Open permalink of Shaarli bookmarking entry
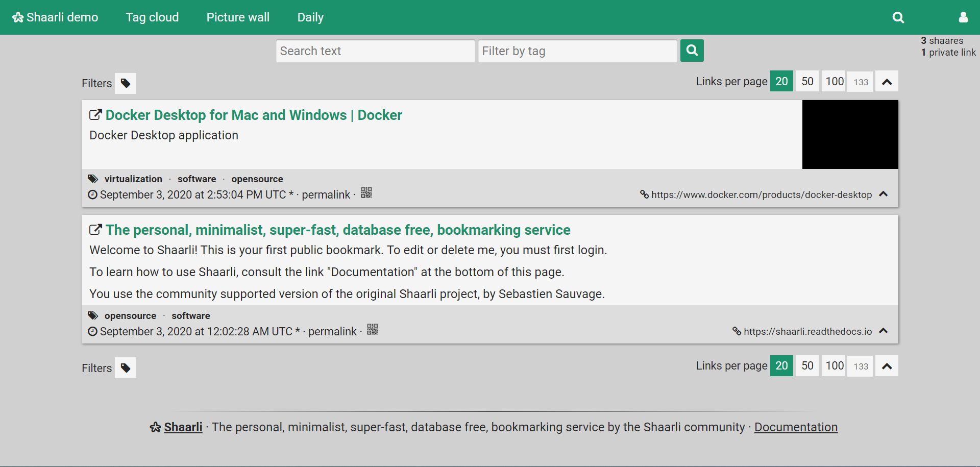The width and height of the screenshot is (980, 467). (332, 332)
